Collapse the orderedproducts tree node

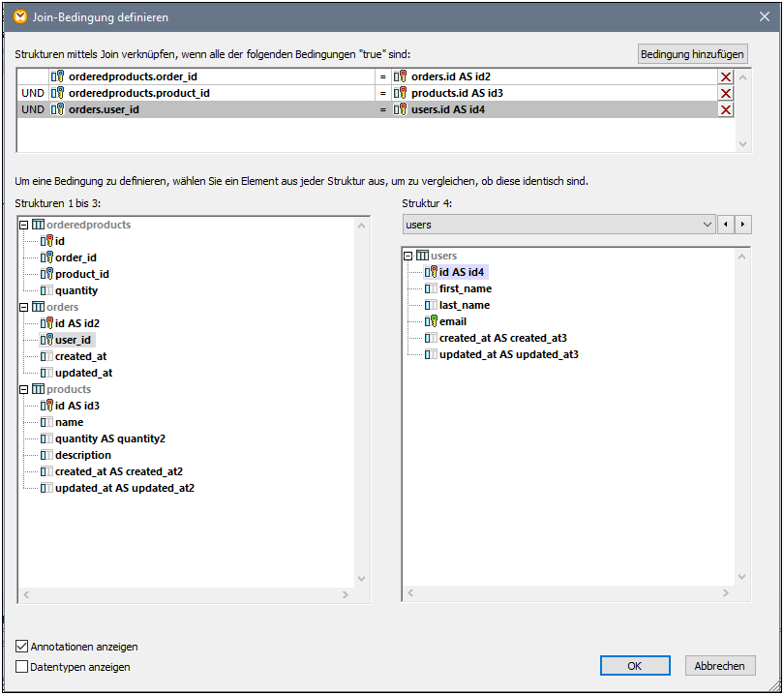(24, 225)
